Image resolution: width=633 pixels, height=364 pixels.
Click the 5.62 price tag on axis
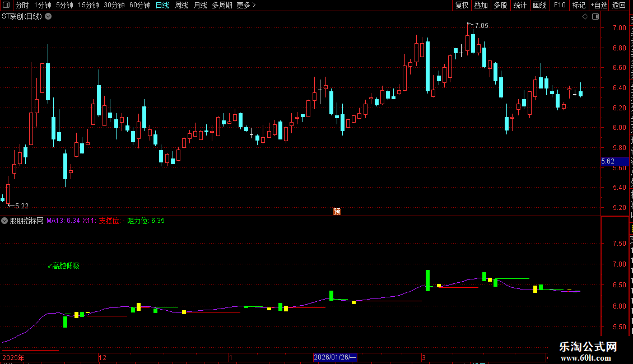[615, 161]
